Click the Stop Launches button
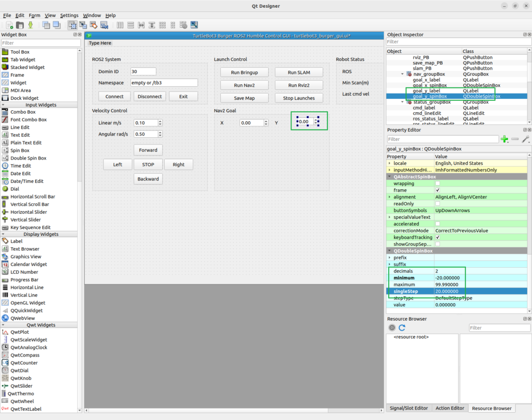Image resolution: width=532 pixels, height=420 pixels. [299, 98]
